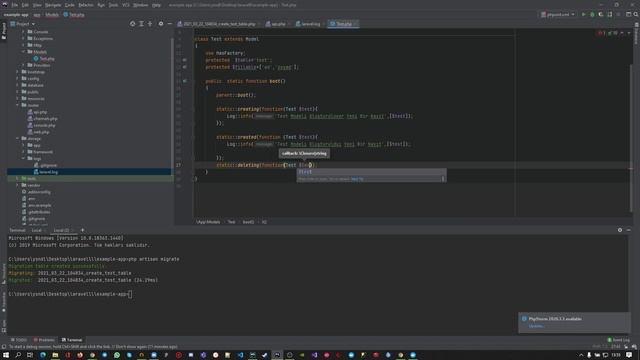
Task: Open the Code menu
Action: point(70,5)
